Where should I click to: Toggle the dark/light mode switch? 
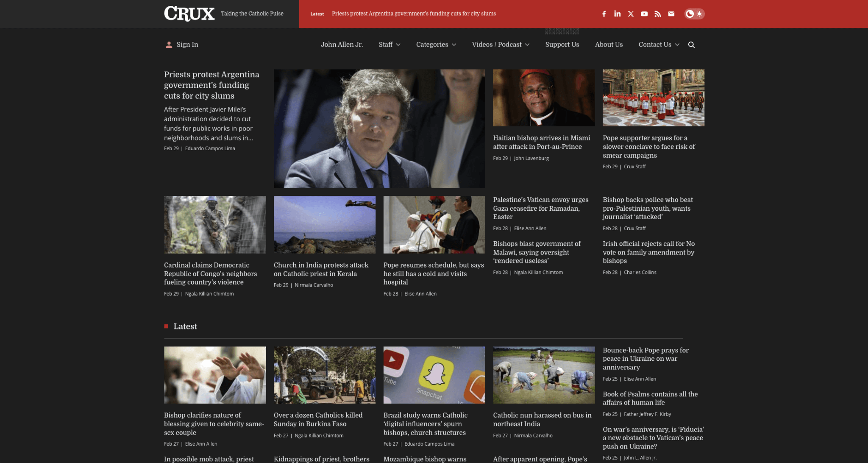(x=694, y=14)
